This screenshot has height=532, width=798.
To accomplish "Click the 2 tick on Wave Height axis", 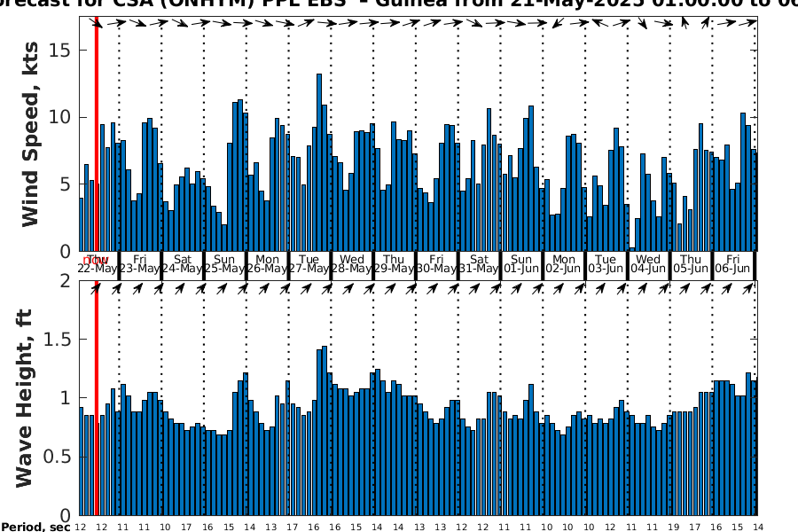I will click(x=65, y=280).
